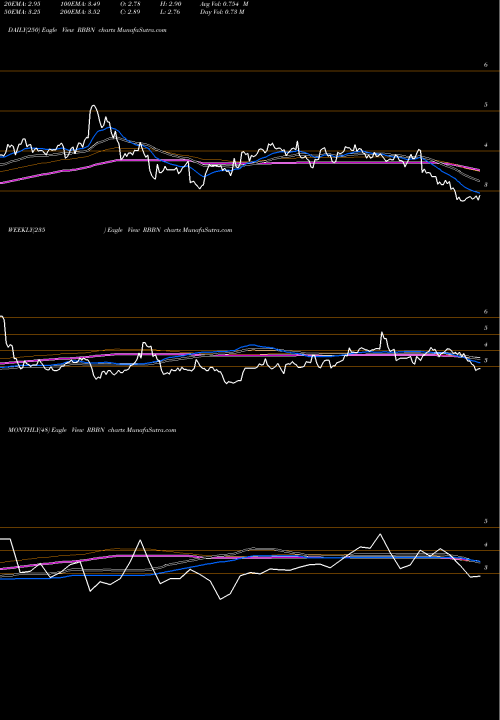Image resolution: width=500 pixels, height=720 pixels.
Task: Click the daily chart price peak near 5
Action: (93, 107)
